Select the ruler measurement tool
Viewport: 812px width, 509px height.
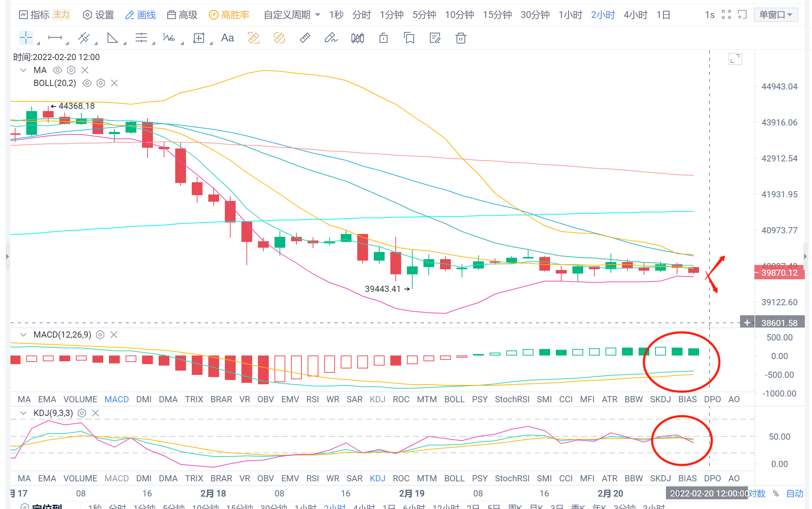305,38
